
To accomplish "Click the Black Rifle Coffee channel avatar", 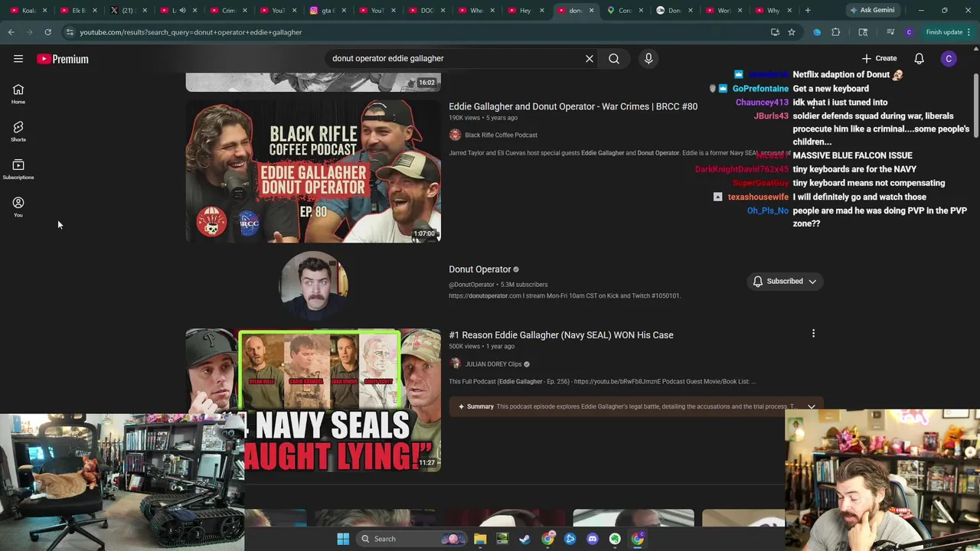I will (x=455, y=135).
